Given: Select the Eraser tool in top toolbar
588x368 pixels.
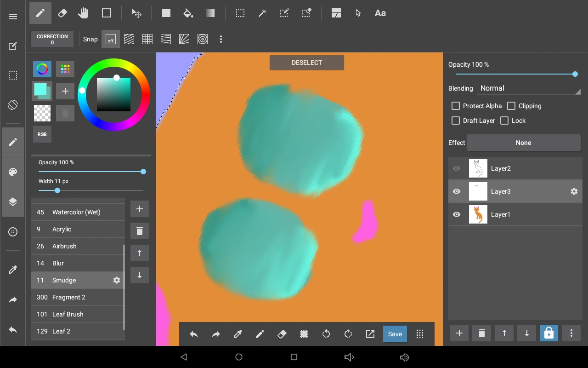Looking at the screenshot, I should [x=62, y=13].
